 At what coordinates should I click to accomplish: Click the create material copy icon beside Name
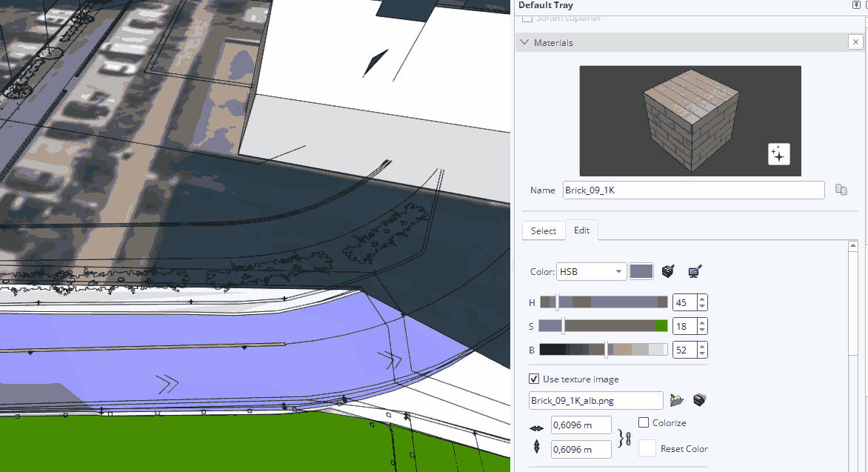pos(841,190)
